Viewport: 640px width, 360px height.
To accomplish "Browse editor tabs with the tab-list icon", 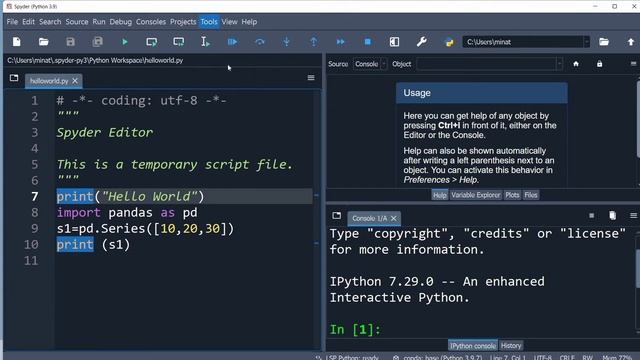I will 14,78.
